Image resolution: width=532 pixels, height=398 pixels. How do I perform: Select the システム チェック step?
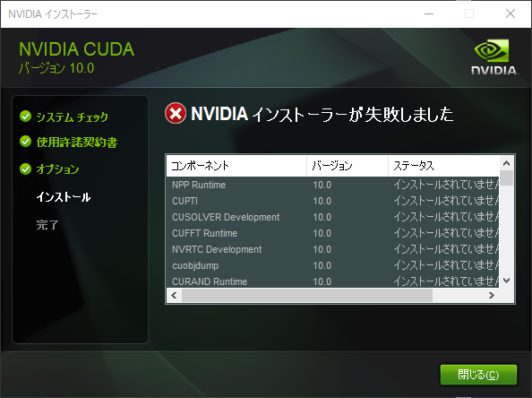pyautogui.click(x=73, y=117)
